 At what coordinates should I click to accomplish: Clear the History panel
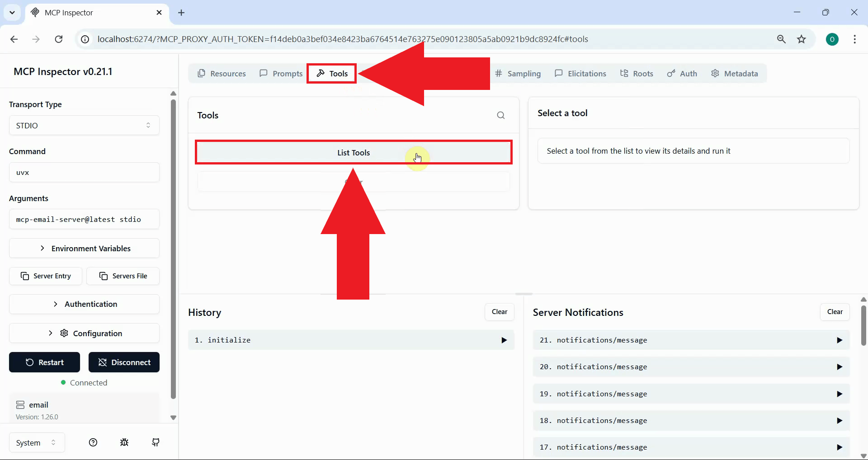[x=499, y=312]
